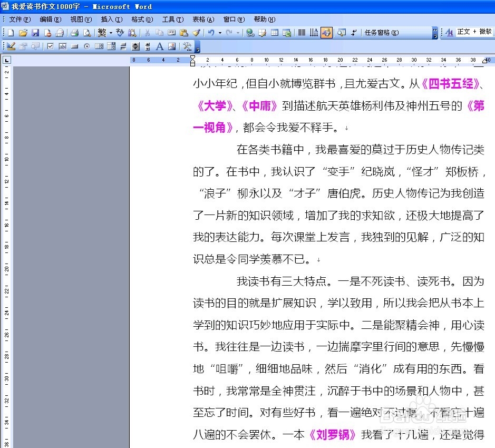The height and width of the screenshot is (448, 495).
Task: Insert a Spin Button control
Action: point(135,46)
